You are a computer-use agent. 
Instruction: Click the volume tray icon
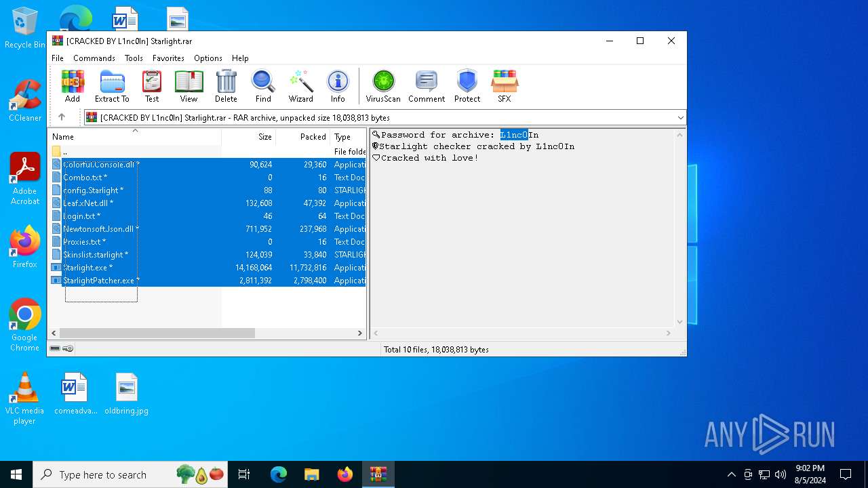(781, 474)
